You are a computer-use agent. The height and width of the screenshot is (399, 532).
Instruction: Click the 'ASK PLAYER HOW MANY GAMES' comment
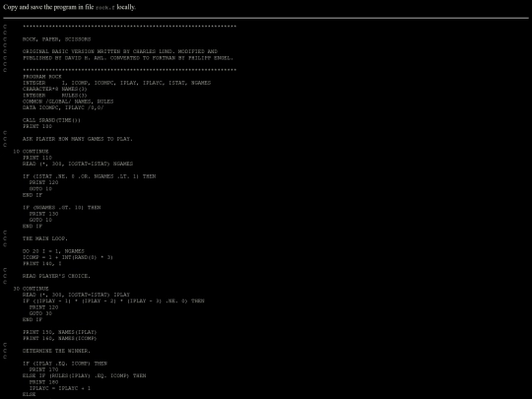point(78,139)
